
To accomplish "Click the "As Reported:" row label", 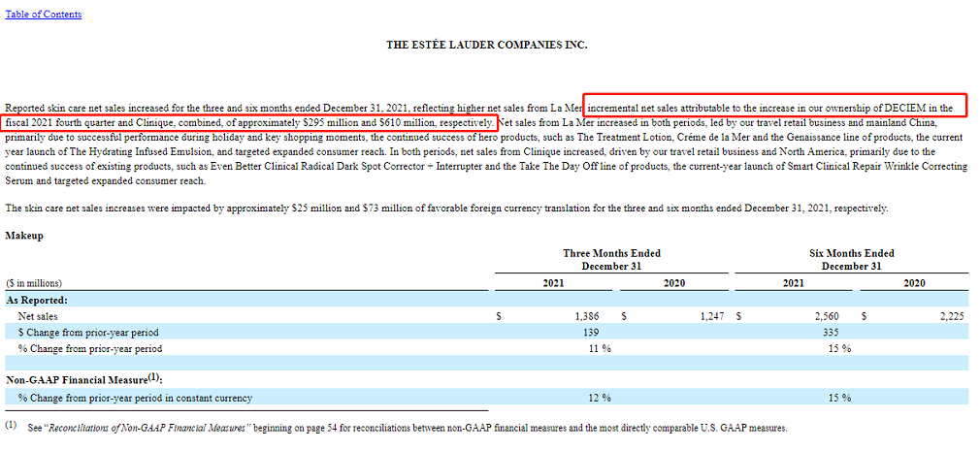I will [x=37, y=300].
